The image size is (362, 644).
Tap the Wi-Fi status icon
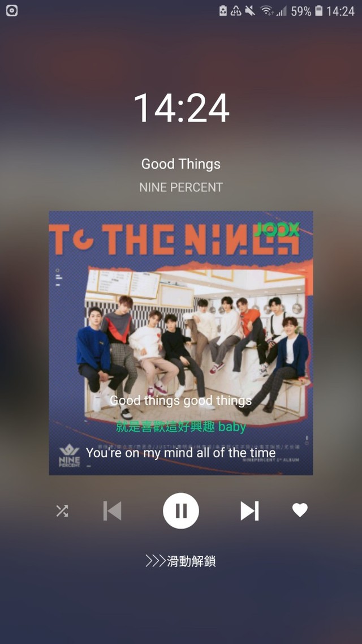[x=267, y=11]
